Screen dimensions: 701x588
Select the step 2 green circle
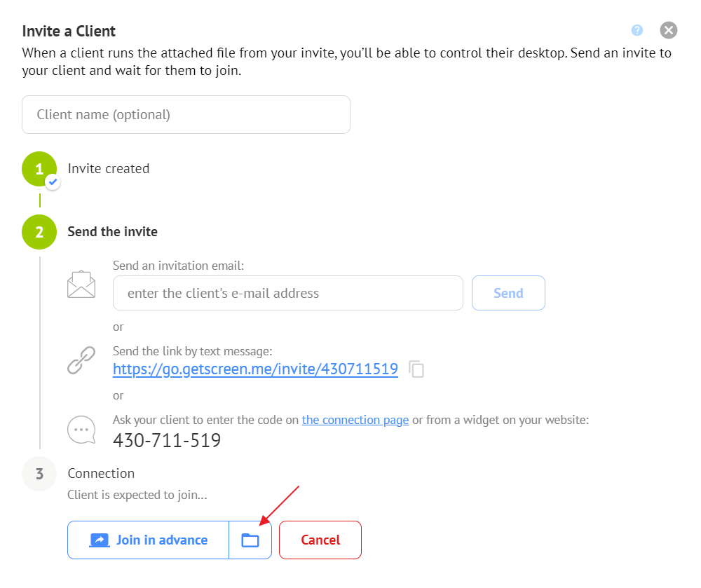(x=39, y=232)
